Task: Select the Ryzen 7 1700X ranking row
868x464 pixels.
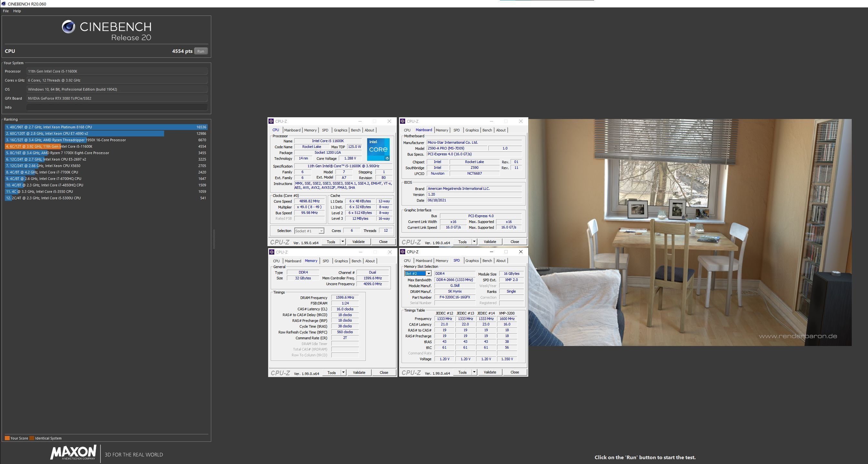Action: [x=106, y=153]
